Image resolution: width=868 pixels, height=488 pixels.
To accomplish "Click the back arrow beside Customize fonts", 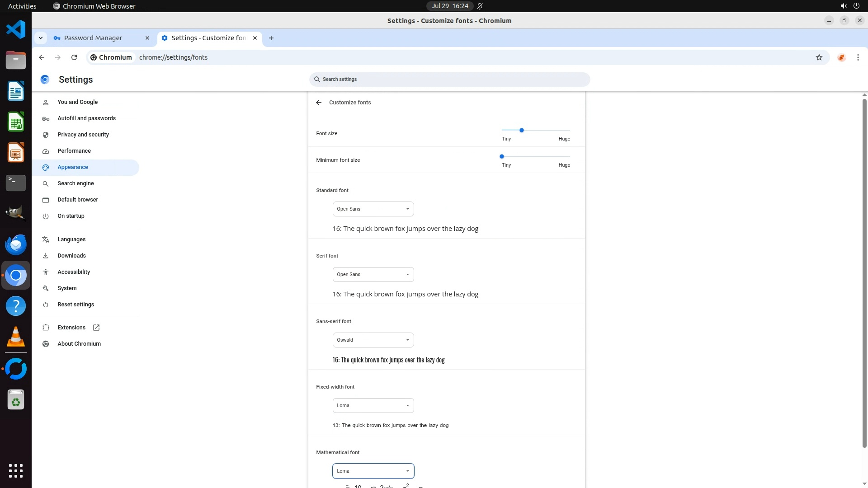I will coord(319,103).
